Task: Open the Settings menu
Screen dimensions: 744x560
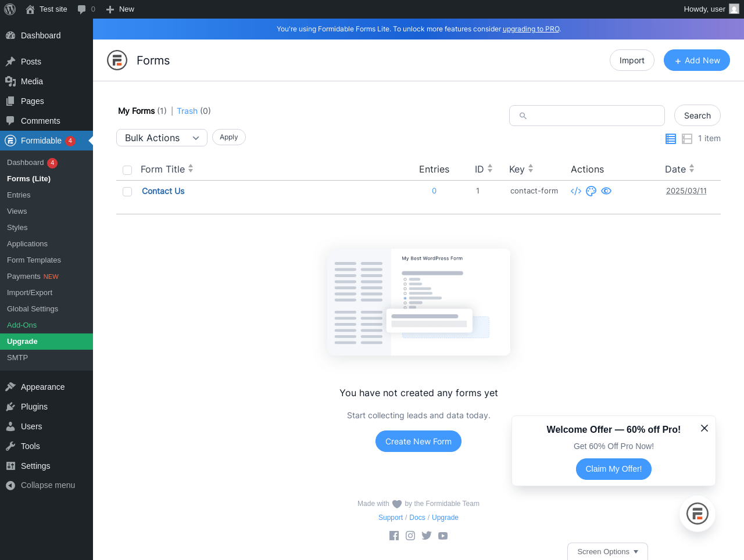Action: 46,466
